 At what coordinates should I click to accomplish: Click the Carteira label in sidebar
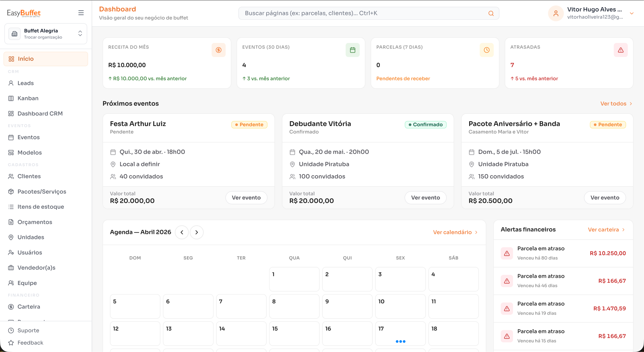[x=29, y=307]
